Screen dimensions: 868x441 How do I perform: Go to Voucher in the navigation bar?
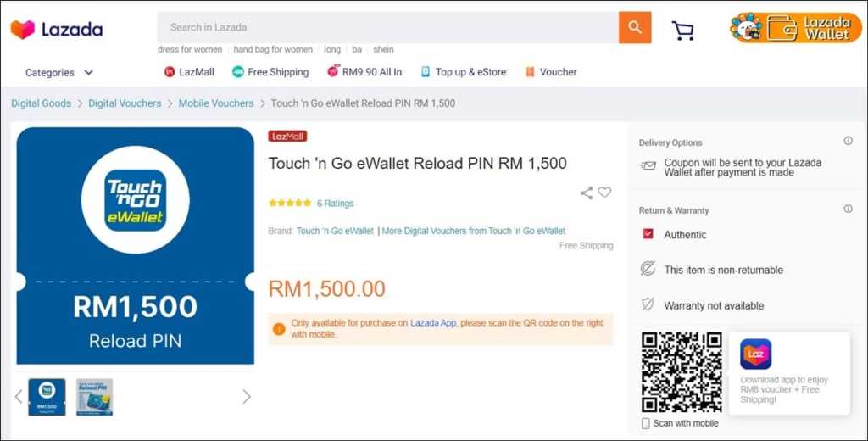click(551, 72)
